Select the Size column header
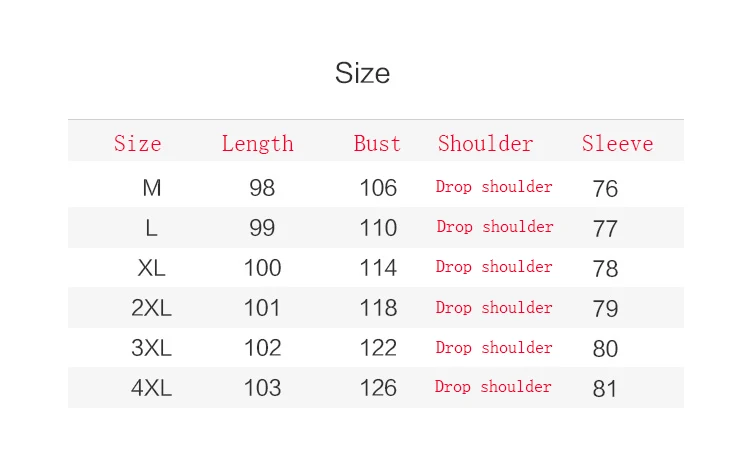The width and height of the screenshot is (750, 458). tap(138, 143)
